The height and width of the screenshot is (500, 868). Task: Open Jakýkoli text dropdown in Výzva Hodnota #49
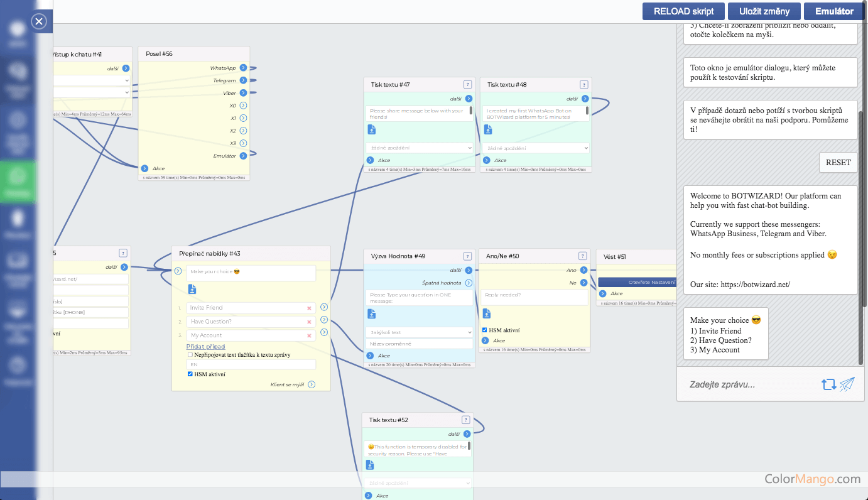tap(419, 332)
